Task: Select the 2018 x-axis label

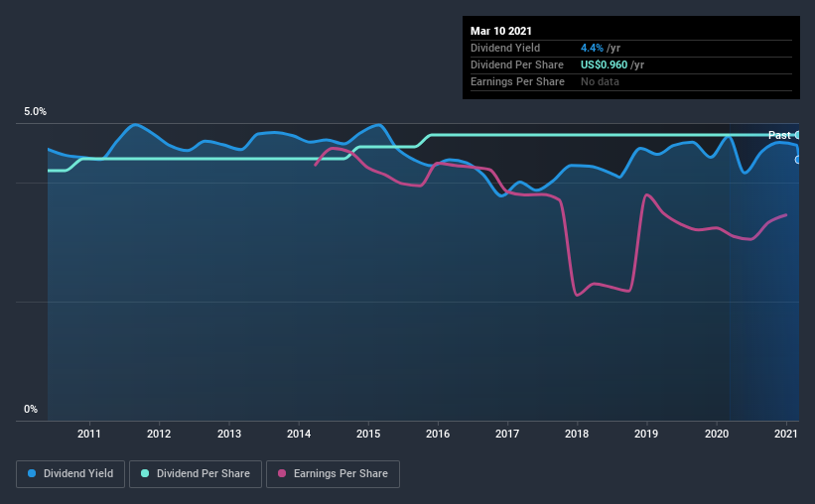Action: [x=577, y=434]
